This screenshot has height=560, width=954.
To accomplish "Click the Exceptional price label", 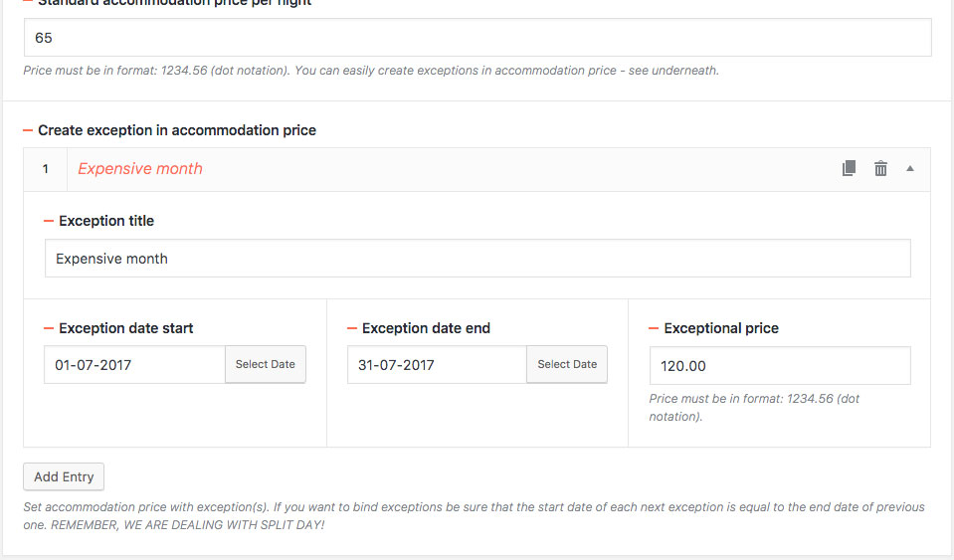I will 721,328.
